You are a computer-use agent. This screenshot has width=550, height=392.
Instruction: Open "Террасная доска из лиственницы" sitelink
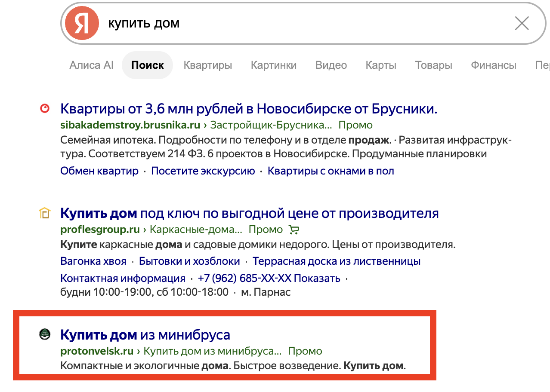click(x=337, y=261)
